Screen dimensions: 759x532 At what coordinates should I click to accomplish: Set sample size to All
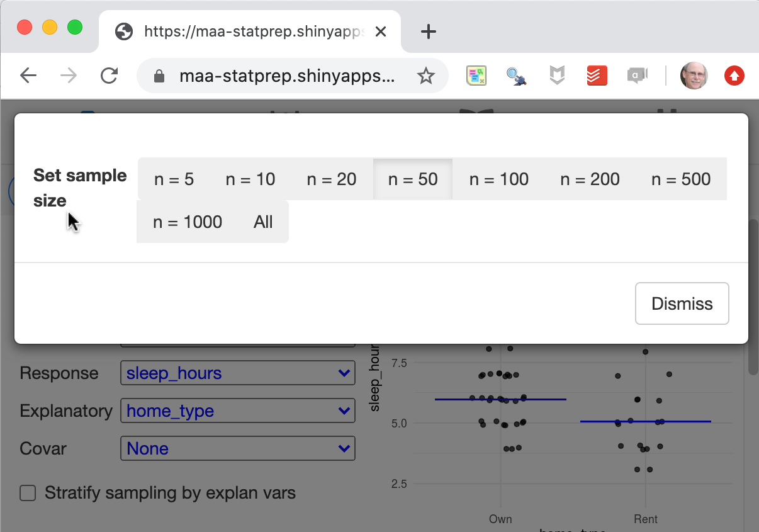click(263, 222)
